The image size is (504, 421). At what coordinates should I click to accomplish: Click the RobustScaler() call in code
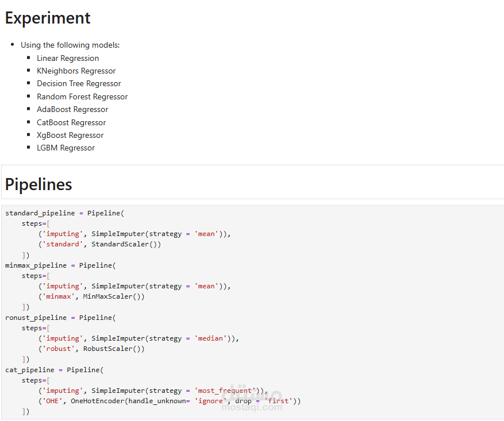point(114,349)
